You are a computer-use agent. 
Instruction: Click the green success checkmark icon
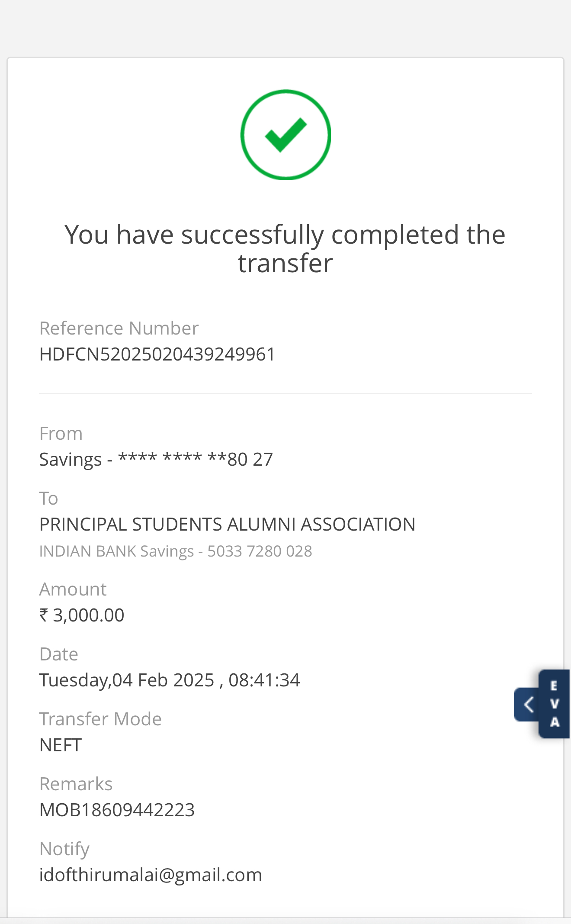pyautogui.click(x=285, y=135)
